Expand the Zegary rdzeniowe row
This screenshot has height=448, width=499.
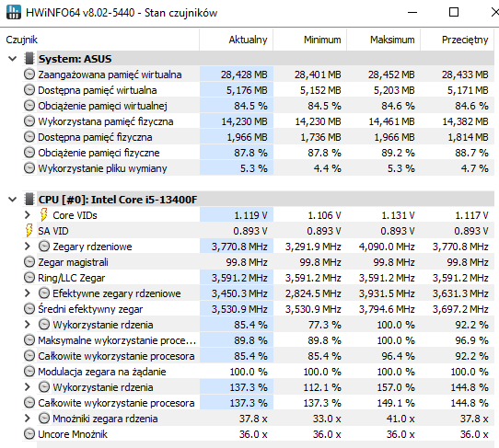pos(28,247)
